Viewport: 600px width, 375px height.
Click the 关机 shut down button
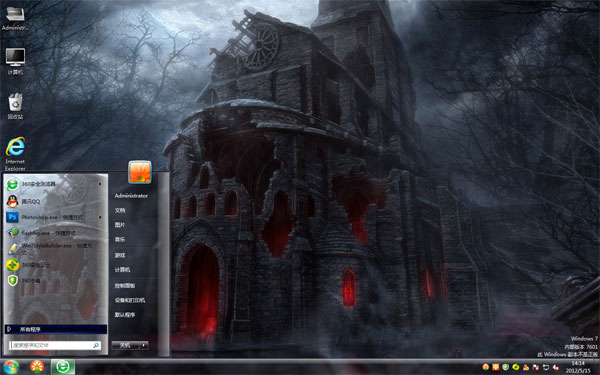[x=126, y=345]
